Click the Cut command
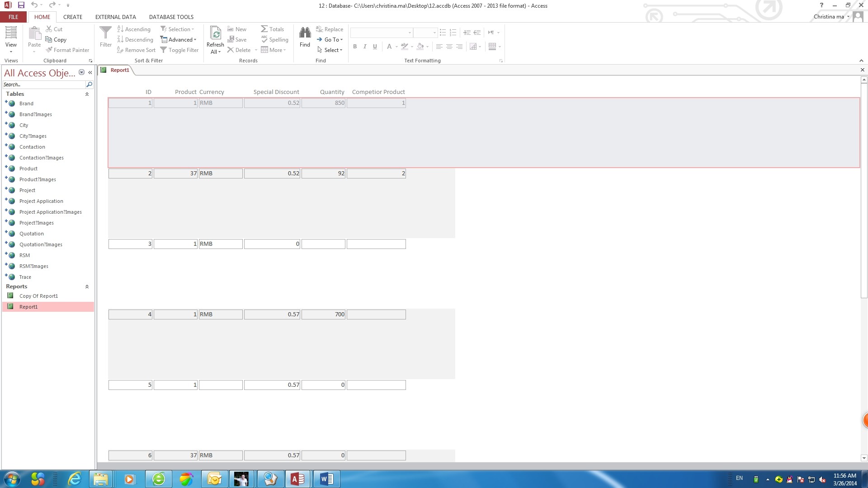Image resolution: width=868 pixels, height=488 pixels. click(54, 29)
